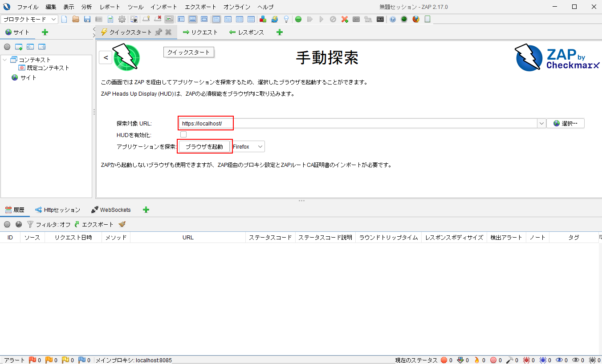602x364 pixels.
Task: Toggle the Full Layout toolbar button
Action: click(204, 19)
